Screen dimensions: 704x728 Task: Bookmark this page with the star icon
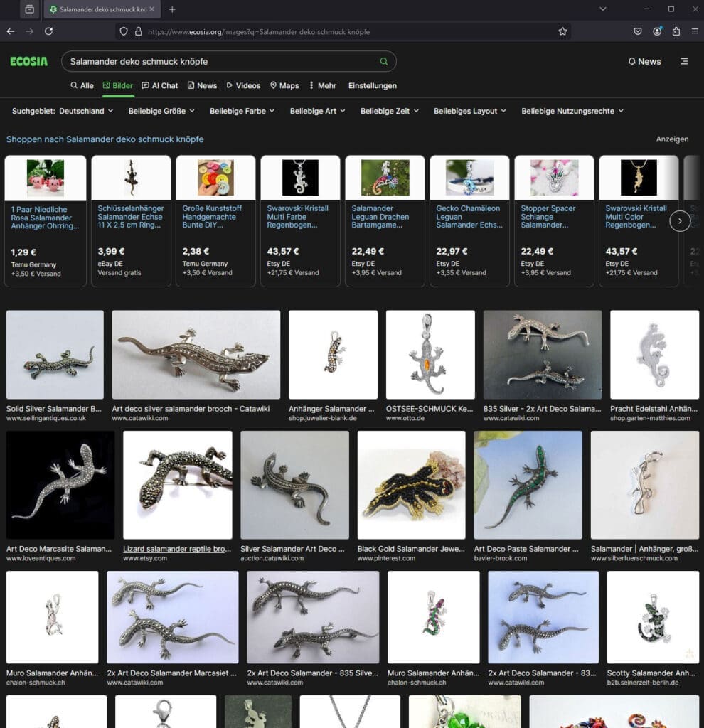coord(562,31)
